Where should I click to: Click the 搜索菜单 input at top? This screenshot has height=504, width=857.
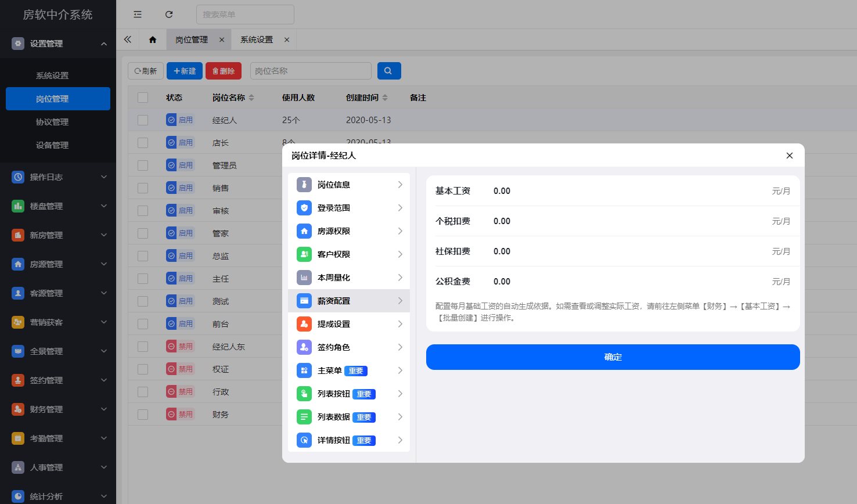pos(245,15)
